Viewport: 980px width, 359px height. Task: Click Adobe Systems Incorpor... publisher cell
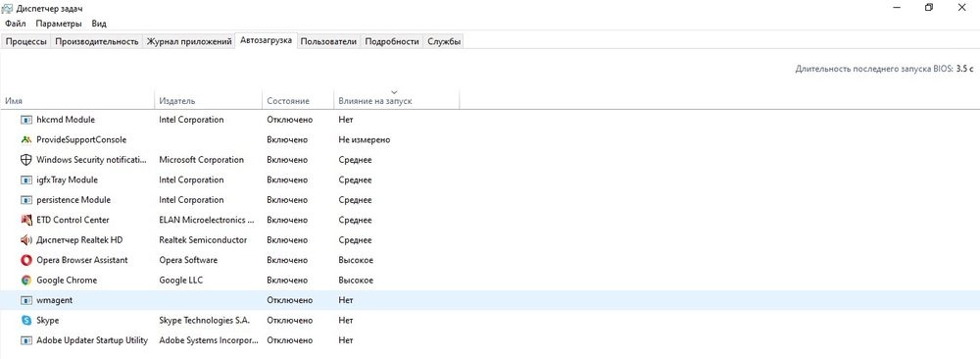208,340
